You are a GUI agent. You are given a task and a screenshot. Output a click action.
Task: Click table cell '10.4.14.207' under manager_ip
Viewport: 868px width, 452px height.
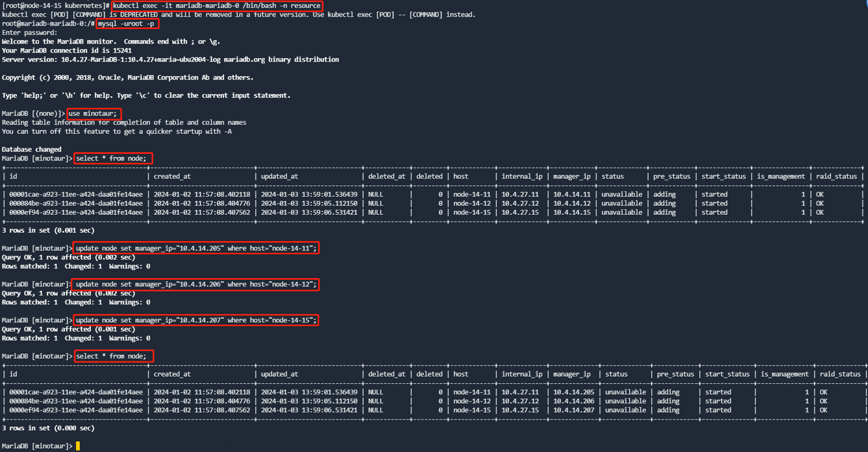[573, 410]
